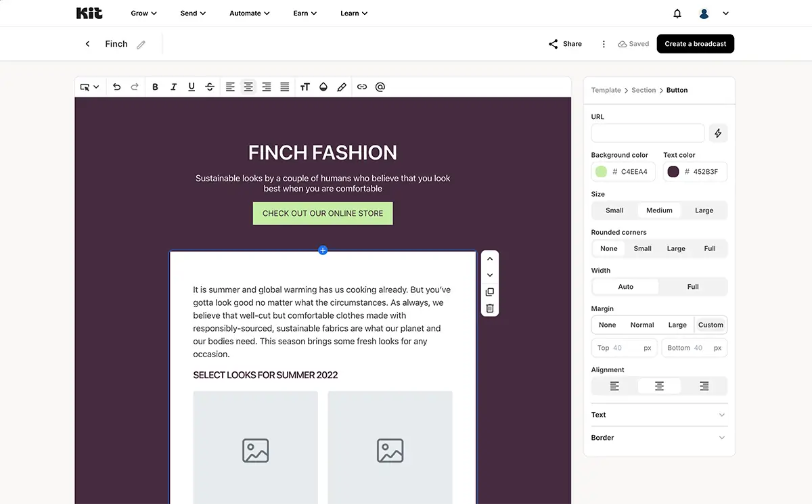This screenshot has height=504, width=812.
Task: Select the strikethrough text icon
Action: pyautogui.click(x=210, y=87)
